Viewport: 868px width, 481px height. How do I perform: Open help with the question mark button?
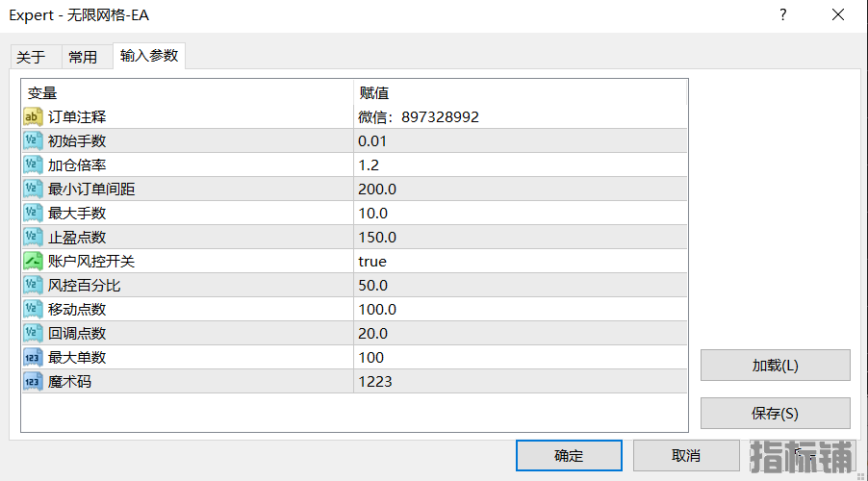782,15
